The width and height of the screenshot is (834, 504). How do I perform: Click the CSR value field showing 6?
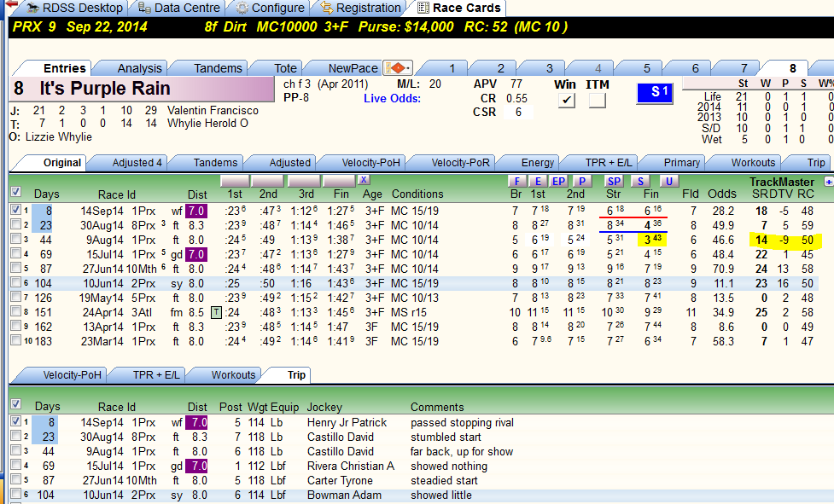point(517,112)
